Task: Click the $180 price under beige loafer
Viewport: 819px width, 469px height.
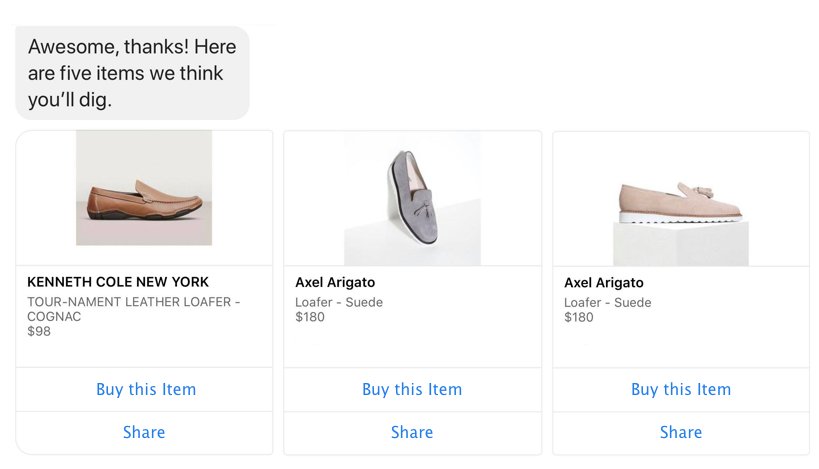Action: [579, 317]
